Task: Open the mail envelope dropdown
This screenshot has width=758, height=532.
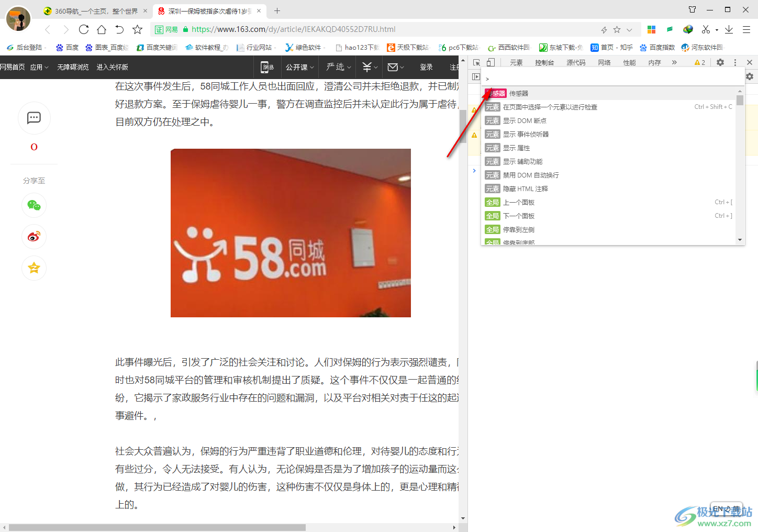Action: pyautogui.click(x=396, y=67)
